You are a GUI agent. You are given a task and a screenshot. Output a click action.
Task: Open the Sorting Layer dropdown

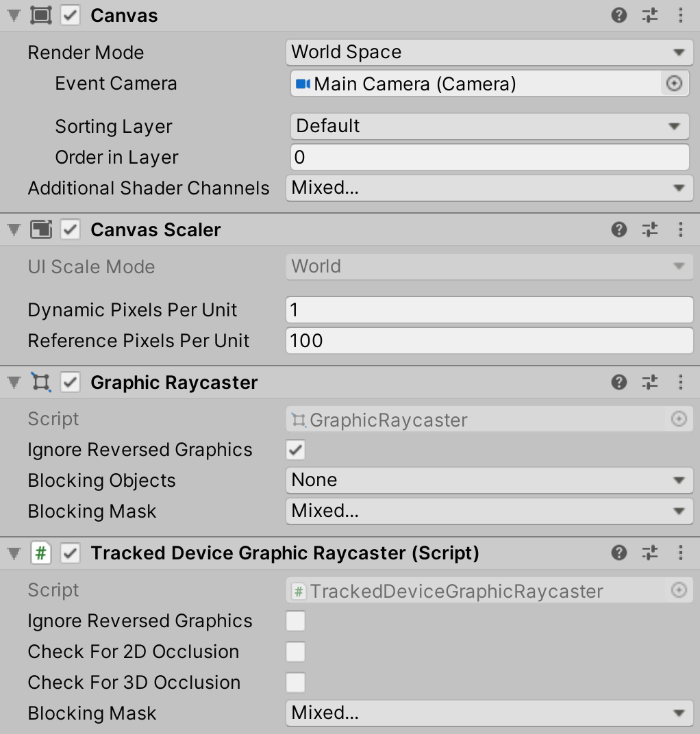pos(489,126)
